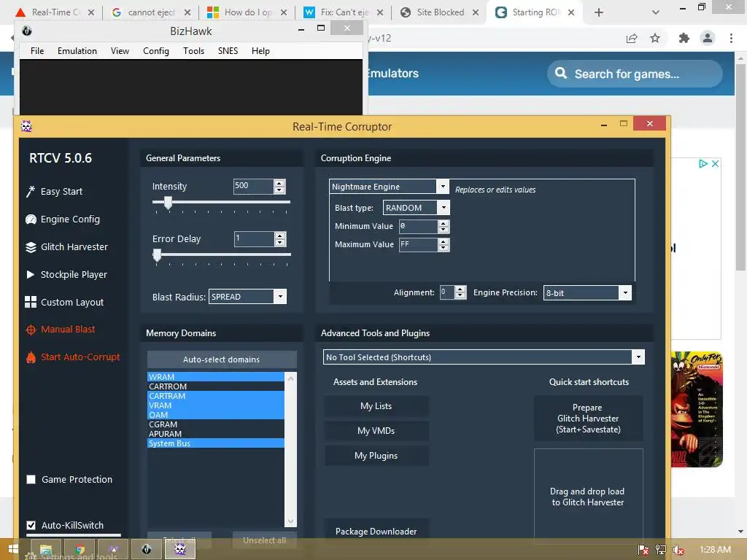Open the Chrome three-dot menu

(731, 38)
